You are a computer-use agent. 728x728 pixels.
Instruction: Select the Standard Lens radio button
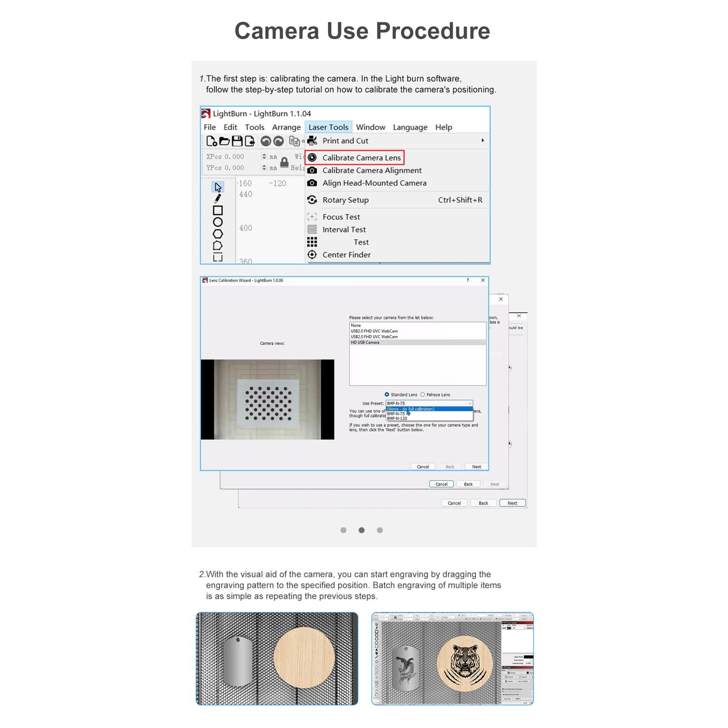tap(387, 394)
